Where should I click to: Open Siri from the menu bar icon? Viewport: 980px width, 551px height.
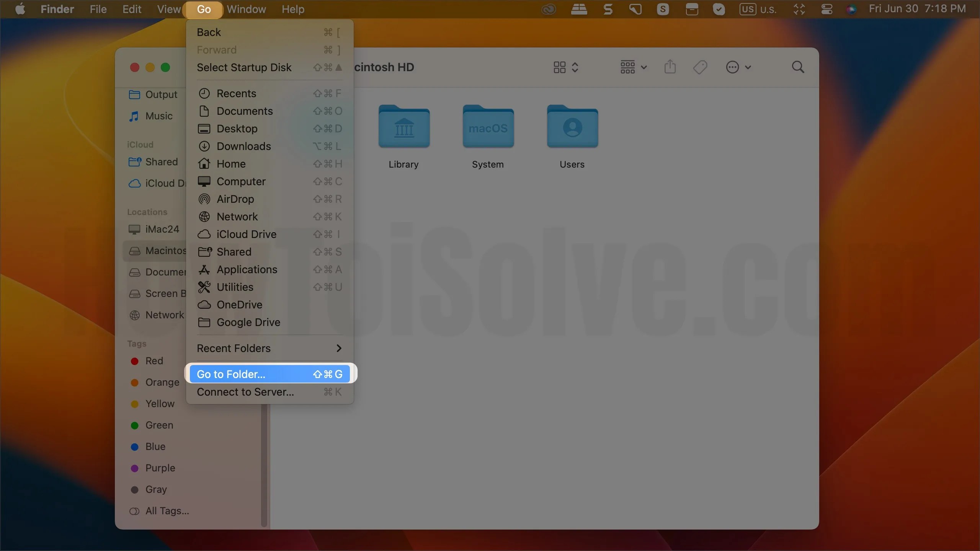(851, 9)
